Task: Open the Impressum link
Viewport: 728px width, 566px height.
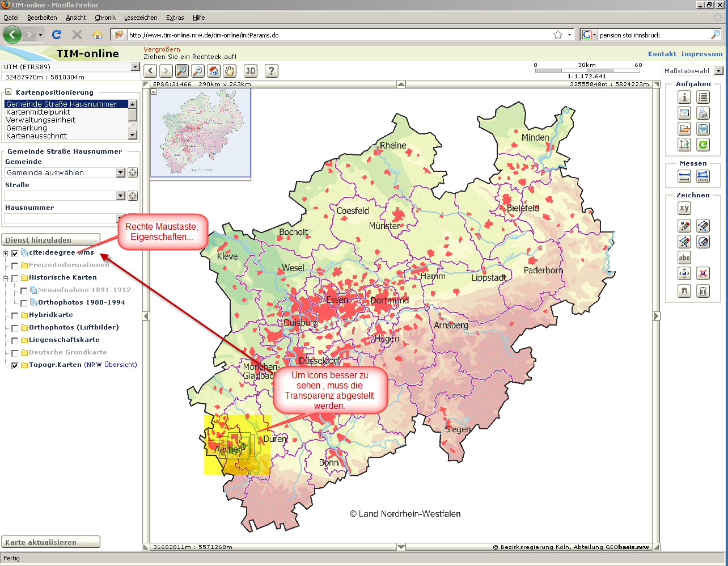Action: [x=701, y=54]
